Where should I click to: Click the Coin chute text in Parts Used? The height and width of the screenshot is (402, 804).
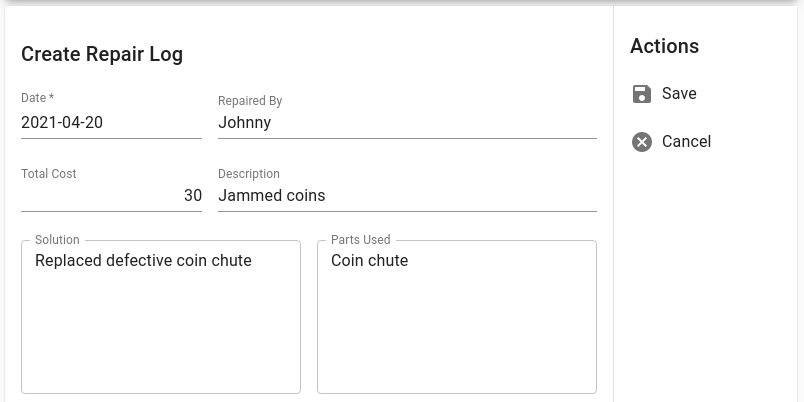coord(369,260)
